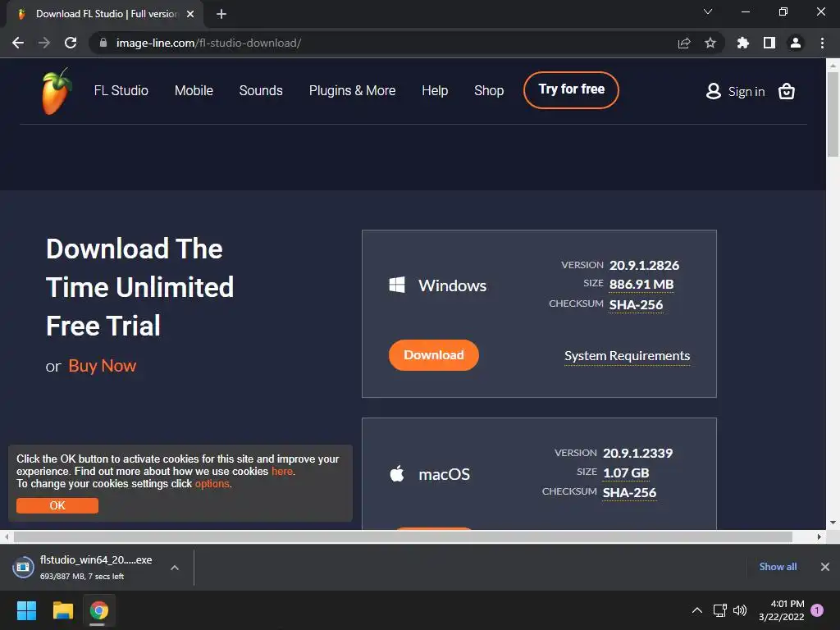
Task: Open the Chrome profile avatar icon
Action: [x=796, y=43]
